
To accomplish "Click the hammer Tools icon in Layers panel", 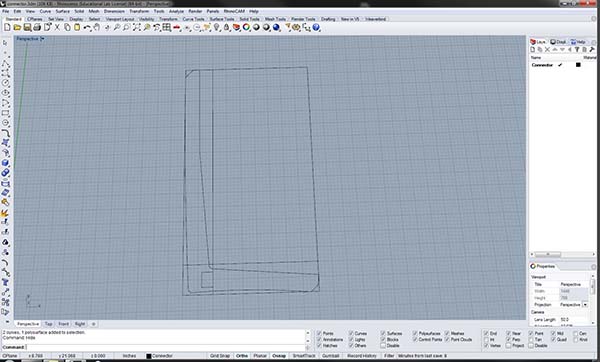I will [592, 50].
